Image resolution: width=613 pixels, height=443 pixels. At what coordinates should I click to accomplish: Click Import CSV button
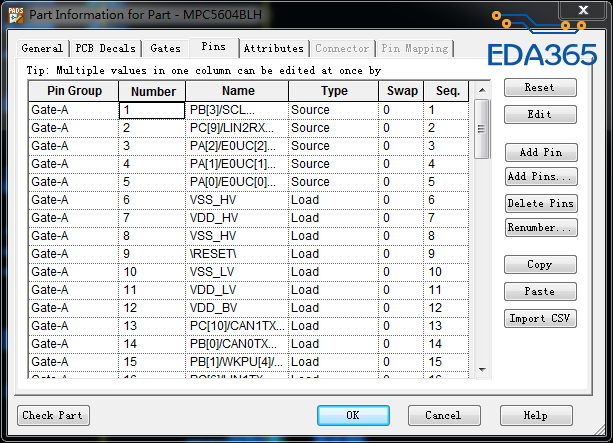pos(540,319)
